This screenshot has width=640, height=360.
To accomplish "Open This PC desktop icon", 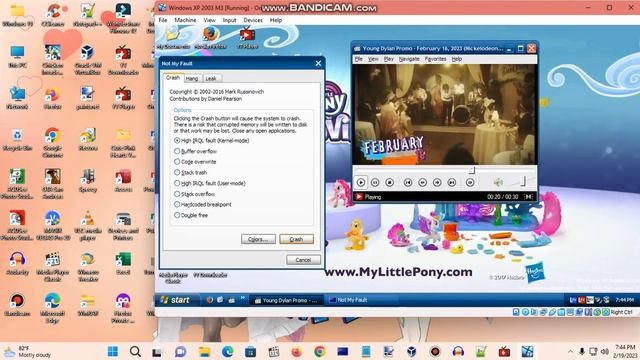I will [x=17, y=57].
